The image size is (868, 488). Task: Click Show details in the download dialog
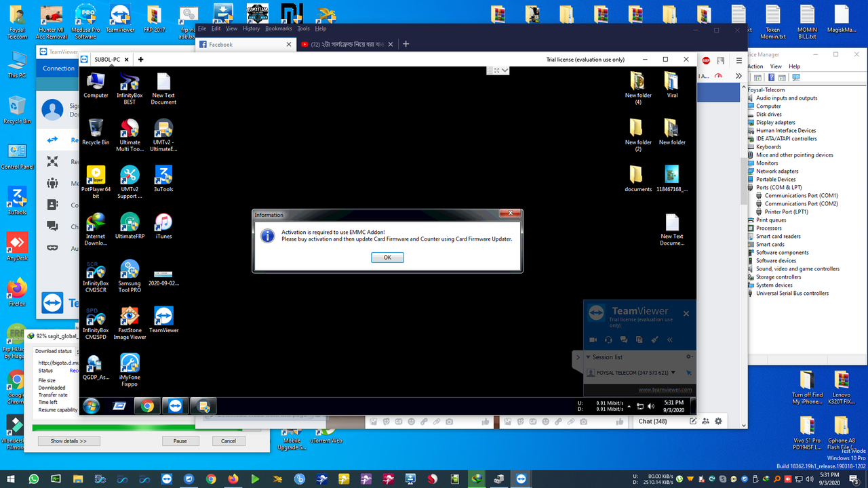68,441
